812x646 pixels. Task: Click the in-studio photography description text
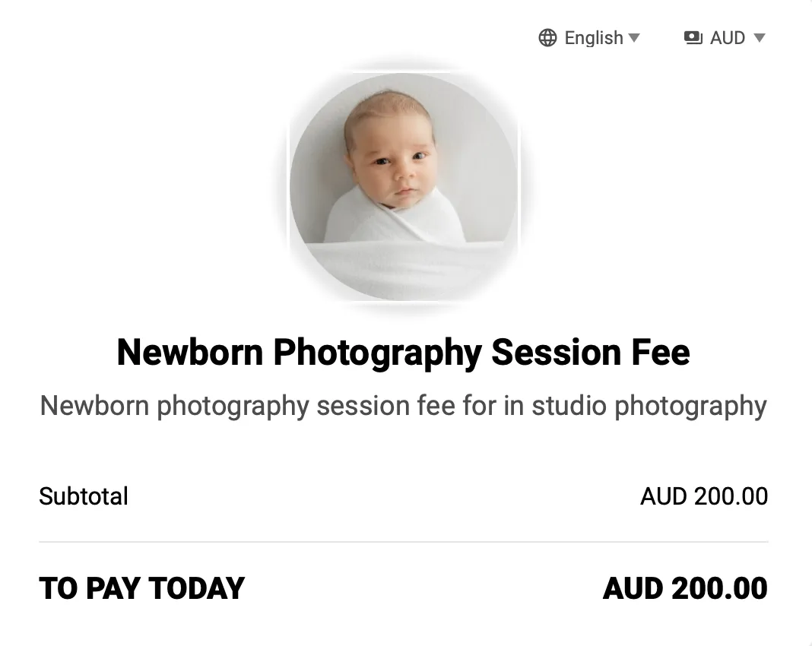(404, 406)
